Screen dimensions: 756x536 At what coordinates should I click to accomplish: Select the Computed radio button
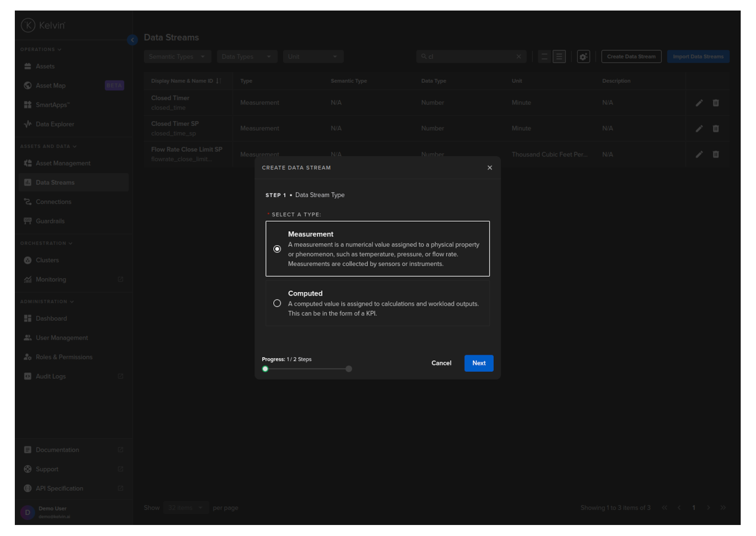[x=277, y=303]
